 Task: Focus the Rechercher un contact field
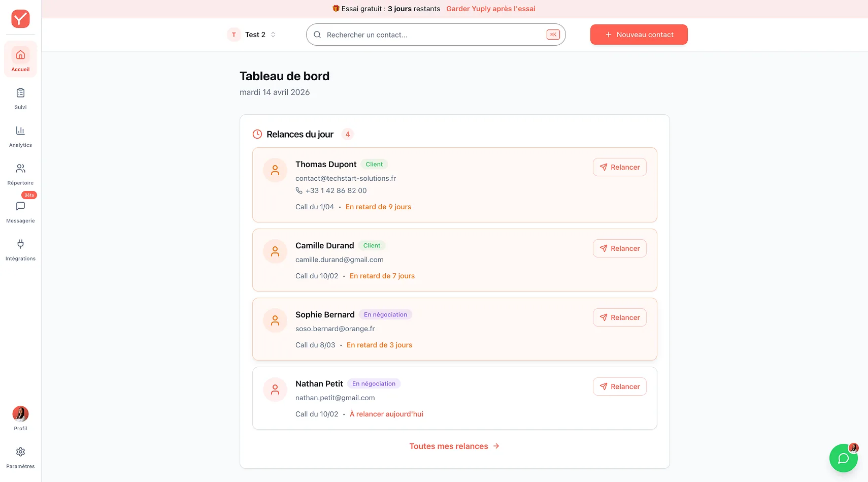[x=436, y=35]
